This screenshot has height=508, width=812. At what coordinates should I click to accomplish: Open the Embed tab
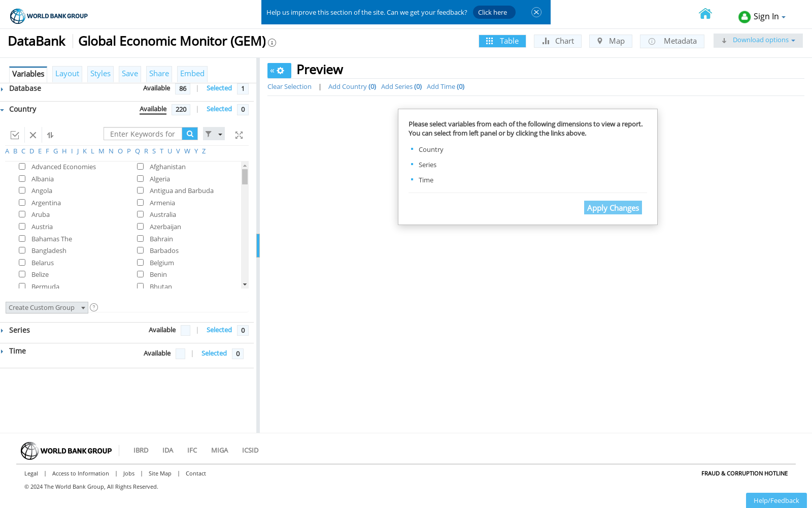(192, 74)
